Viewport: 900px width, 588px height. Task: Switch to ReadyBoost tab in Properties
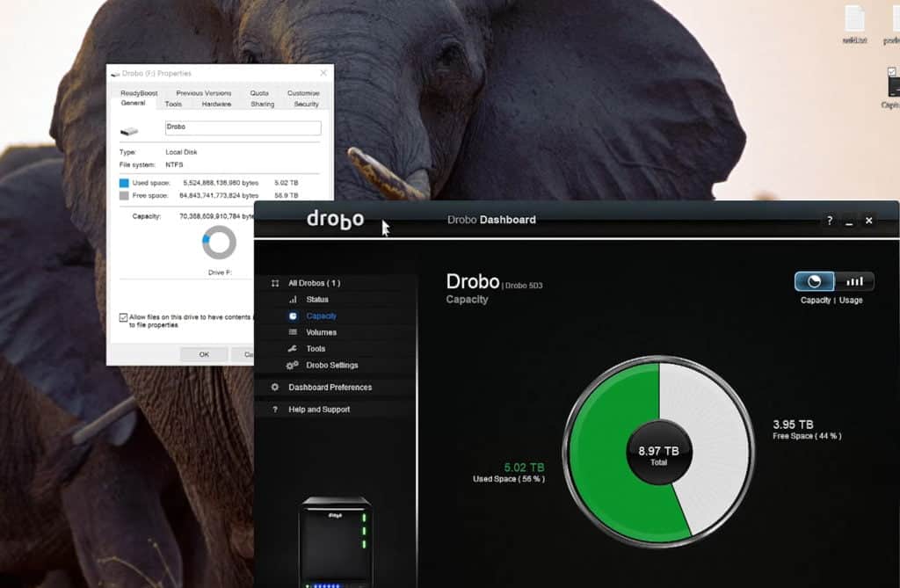coord(139,93)
